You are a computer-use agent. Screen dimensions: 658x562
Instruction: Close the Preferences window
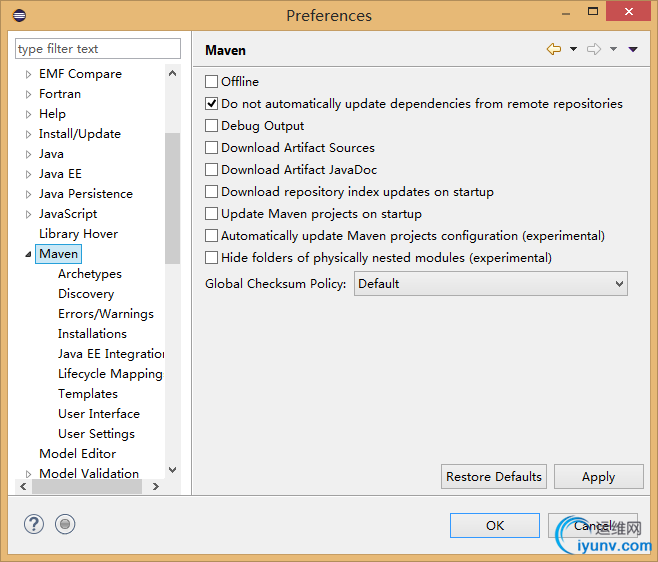pos(628,11)
